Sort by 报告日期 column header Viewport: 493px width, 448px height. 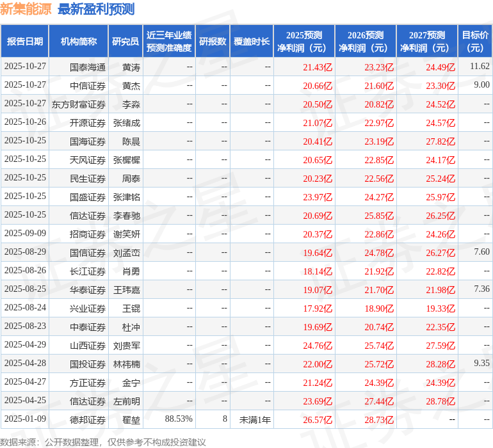coord(25,42)
